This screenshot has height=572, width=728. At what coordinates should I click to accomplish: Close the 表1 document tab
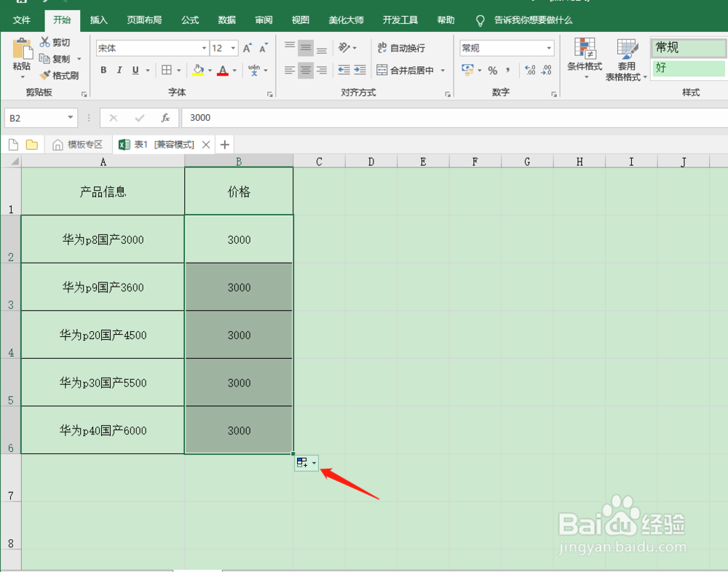[x=206, y=145]
